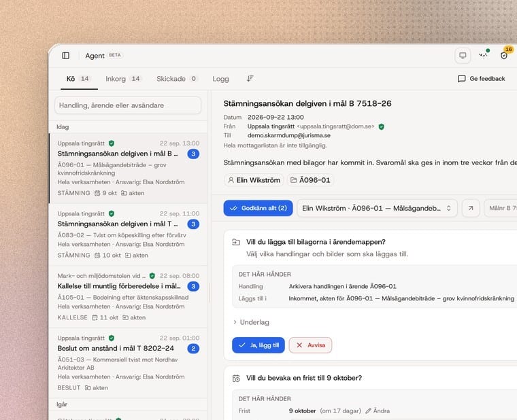Click text Arkivera handlingen i ärende Å096-01
517x420 pixels.
(343, 286)
